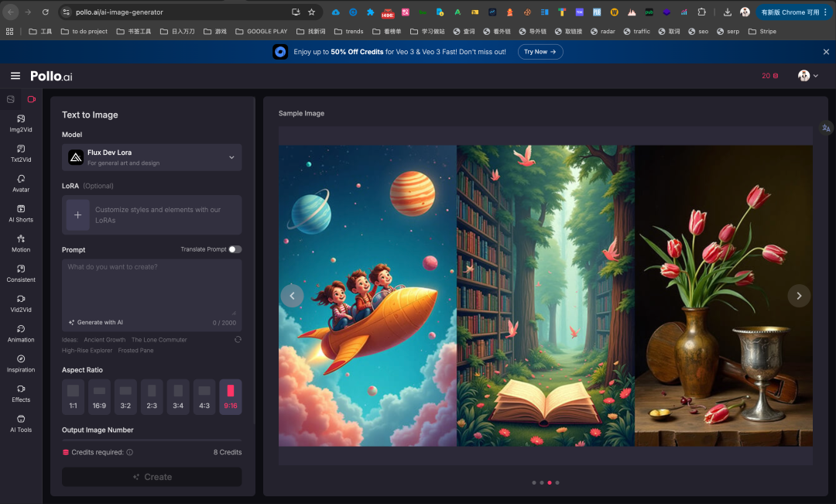
Task: Refresh the prompt ideas list
Action: coord(238,339)
